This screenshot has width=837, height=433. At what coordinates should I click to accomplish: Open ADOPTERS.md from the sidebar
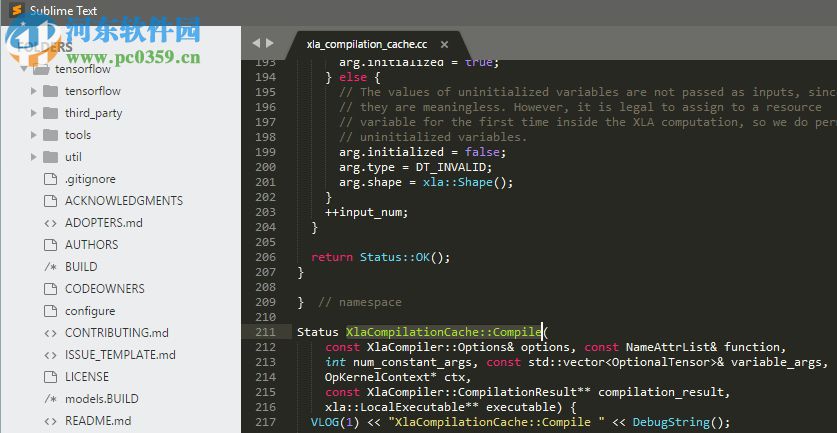104,223
